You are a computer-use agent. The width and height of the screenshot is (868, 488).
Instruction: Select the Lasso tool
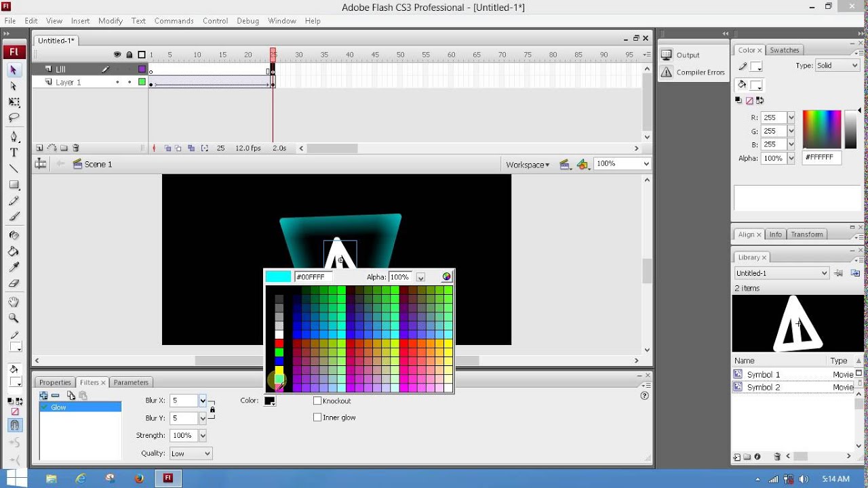(14, 118)
